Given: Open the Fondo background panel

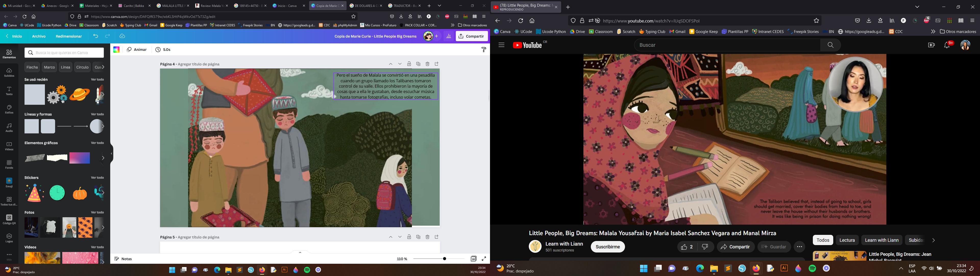Looking at the screenshot, I should click(9, 164).
